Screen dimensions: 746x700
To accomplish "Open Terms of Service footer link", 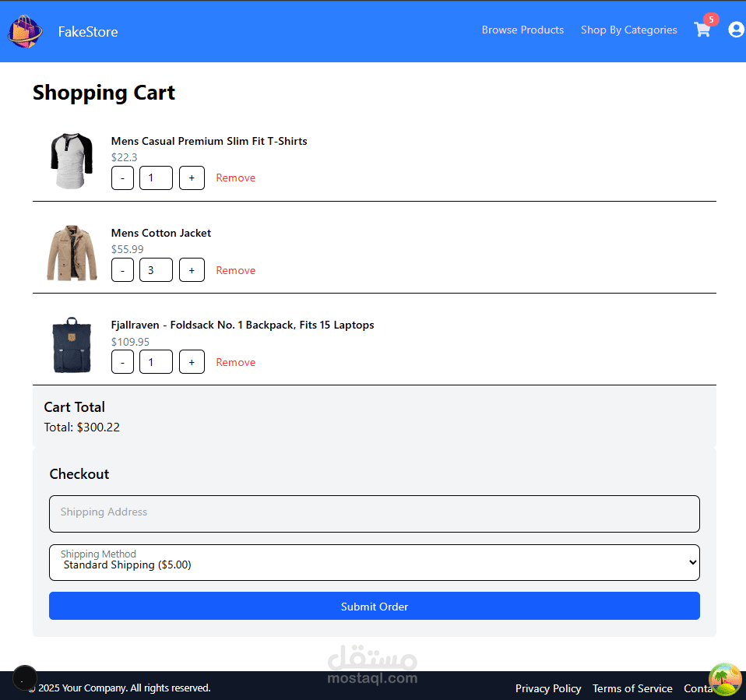I will tap(632, 688).
